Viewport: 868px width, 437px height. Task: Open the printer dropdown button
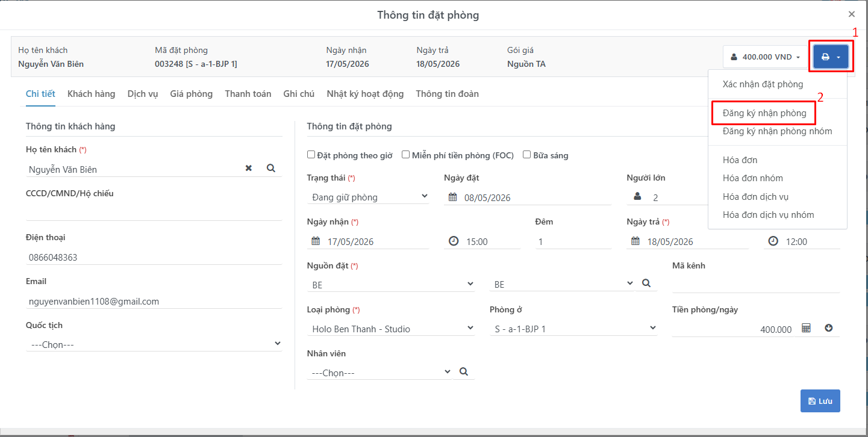(x=831, y=57)
